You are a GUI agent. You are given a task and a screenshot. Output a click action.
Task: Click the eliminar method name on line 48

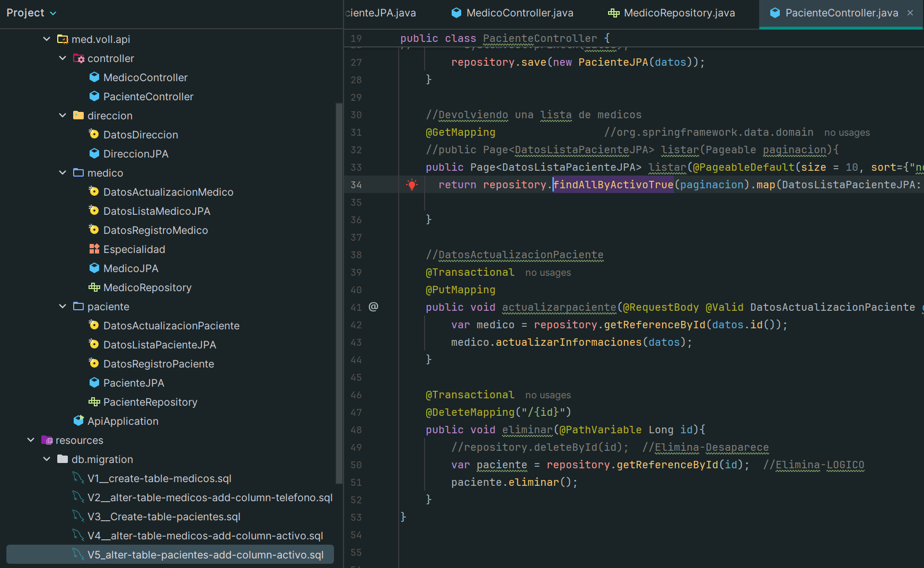point(527,430)
